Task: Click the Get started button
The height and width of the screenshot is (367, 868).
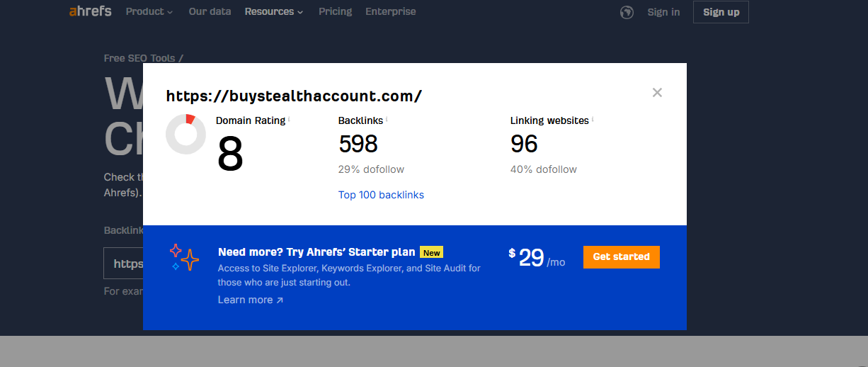Action: pos(621,256)
